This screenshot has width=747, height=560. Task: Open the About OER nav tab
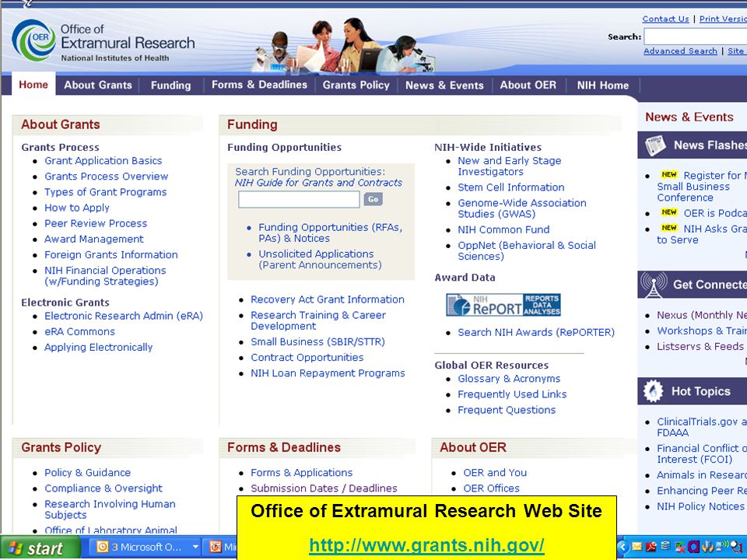pyautogui.click(x=528, y=86)
